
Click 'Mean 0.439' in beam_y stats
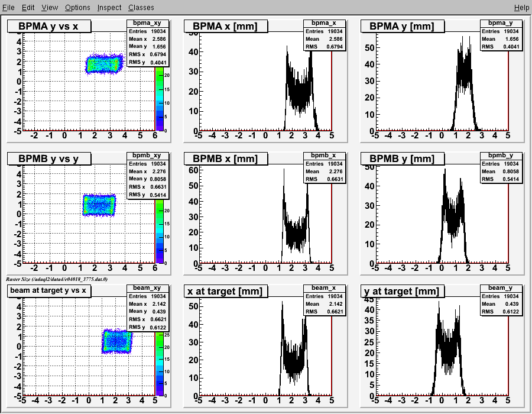[501, 304]
